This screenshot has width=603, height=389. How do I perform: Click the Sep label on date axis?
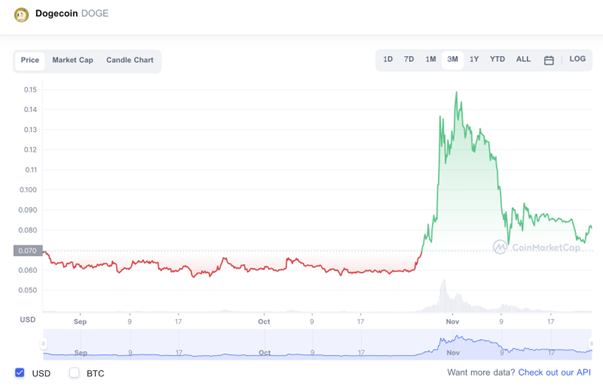[x=80, y=321]
